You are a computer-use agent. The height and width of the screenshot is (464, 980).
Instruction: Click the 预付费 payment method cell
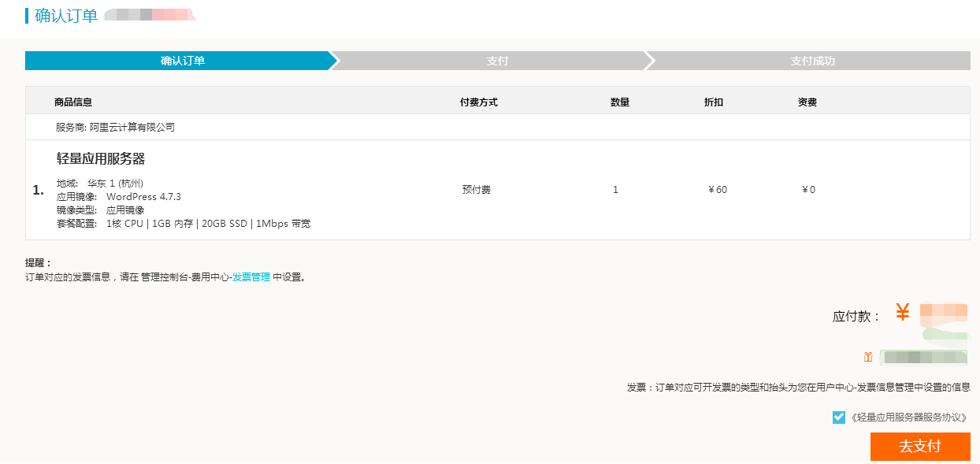coord(477,190)
